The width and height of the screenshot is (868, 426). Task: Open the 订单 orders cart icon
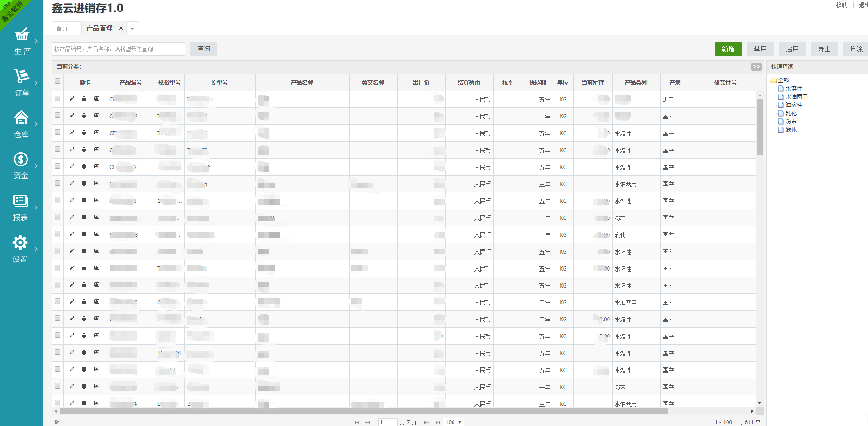pos(22,76)
